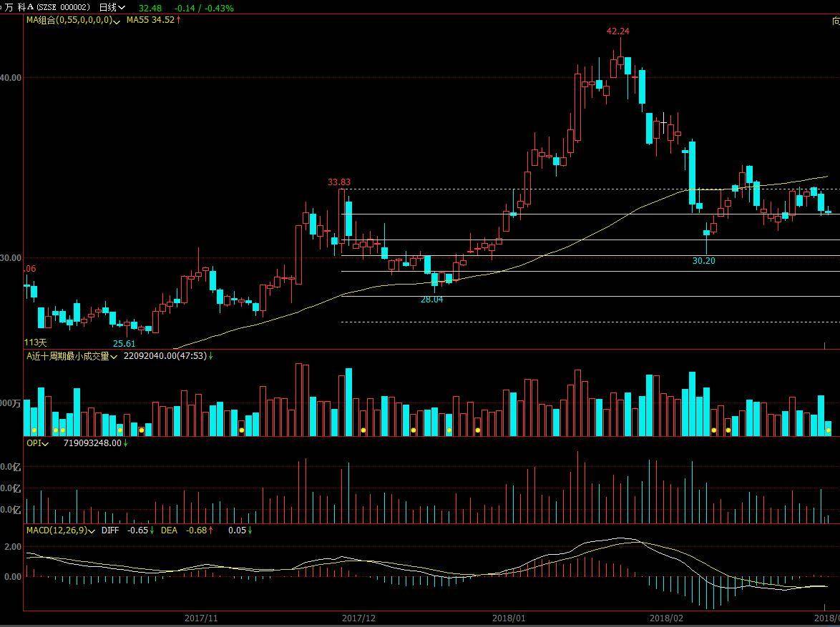Screen dimensions: 840x627
Task: Jump to the 2018/02 date label
Action: click(x=666, y=618)
